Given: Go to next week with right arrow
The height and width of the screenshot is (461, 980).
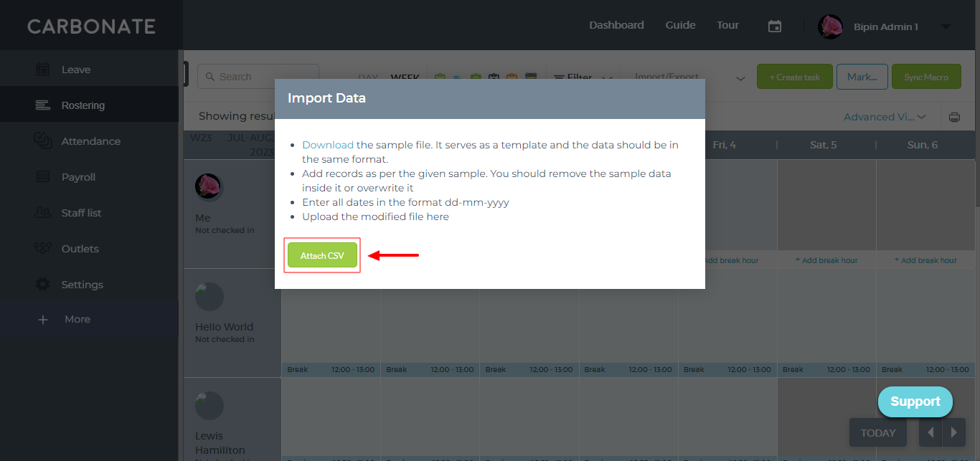Looking at the screenshot, I should tap(953, 432).
